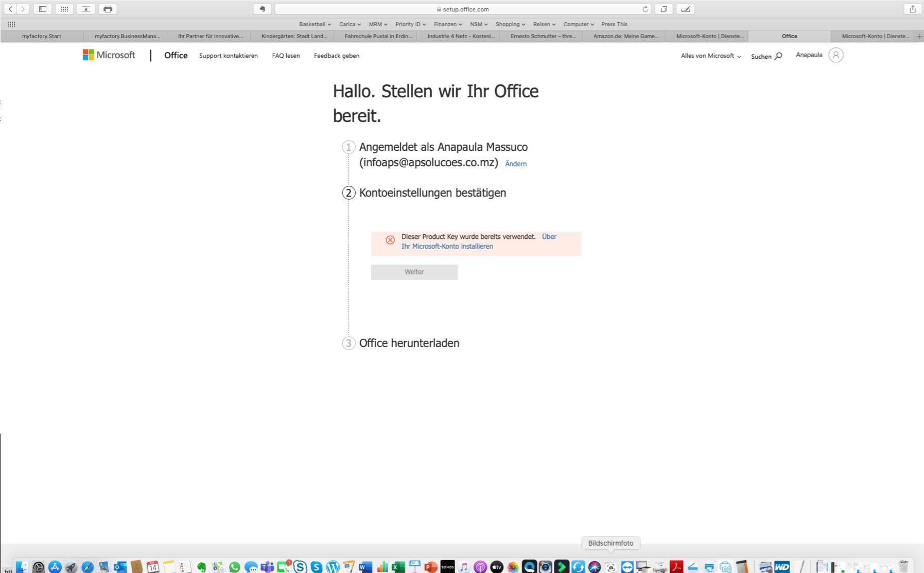
Task: Open the bookmarks grid icon in favorites bar
Action: click(x=12, y=24)
